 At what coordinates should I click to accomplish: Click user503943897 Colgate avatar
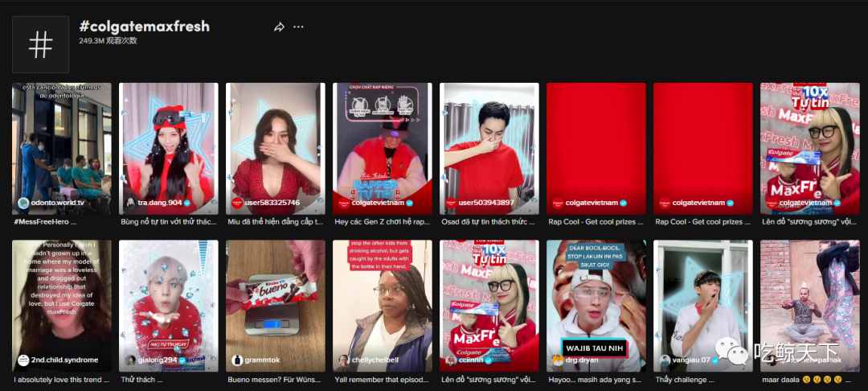(451, 203)
